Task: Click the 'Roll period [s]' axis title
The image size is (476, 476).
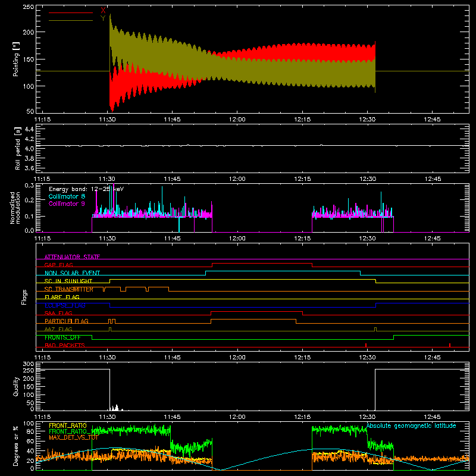Action: click(x=18, y=148)
